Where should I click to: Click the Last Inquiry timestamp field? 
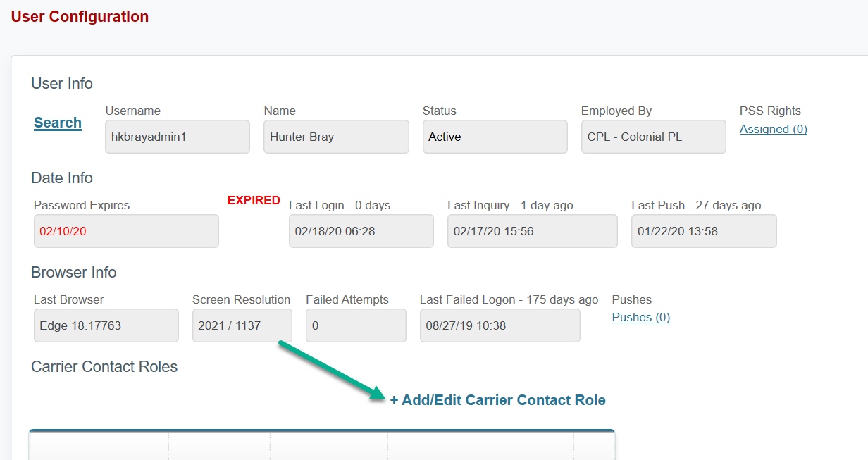532,231
